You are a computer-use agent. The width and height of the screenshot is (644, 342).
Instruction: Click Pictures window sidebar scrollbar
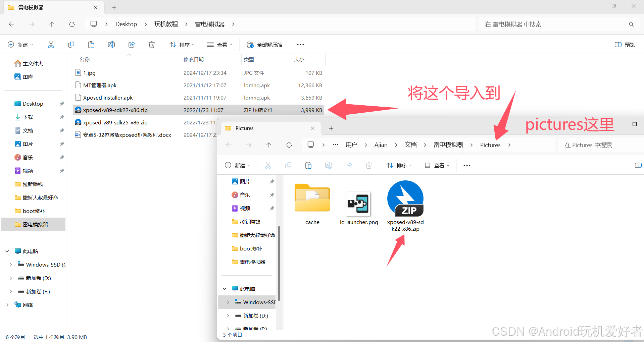coord(279,263)
